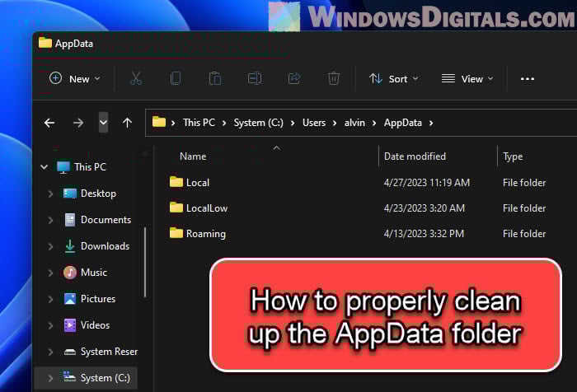Image resolution: width=577 pixels, height=392 pixels.
Task: Click File folder type in Local row
Action: pyautogui.click(x=524, y=182)
